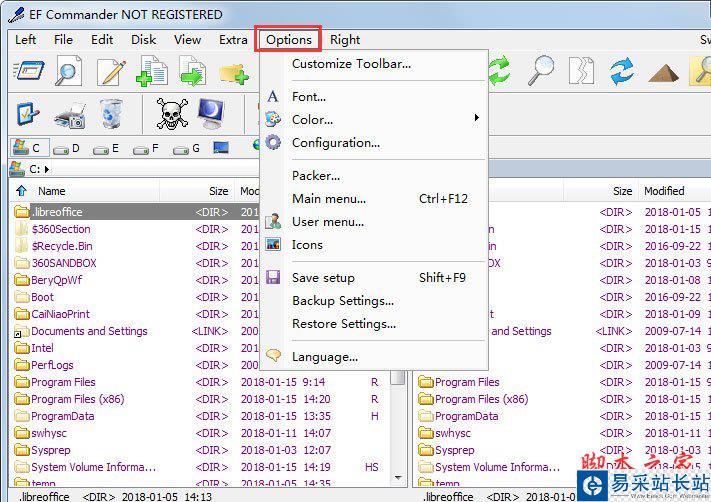Image resolution: width=711 pixels, height=502 pixels.
Task: Select Program Files (x86) in right panel
Action: click(482, 399)
